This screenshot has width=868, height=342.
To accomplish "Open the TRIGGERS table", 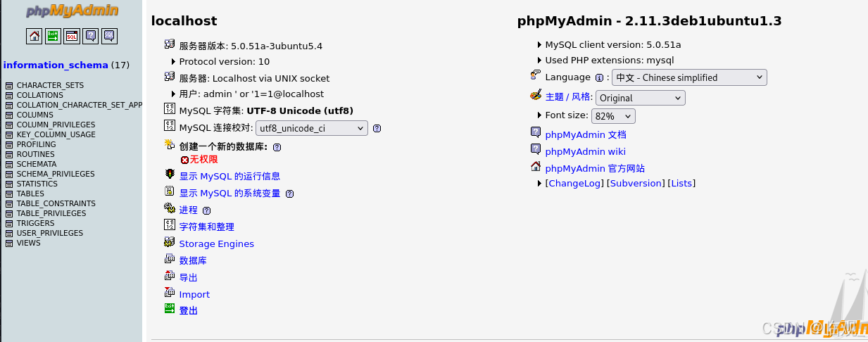I will (35, 223).
